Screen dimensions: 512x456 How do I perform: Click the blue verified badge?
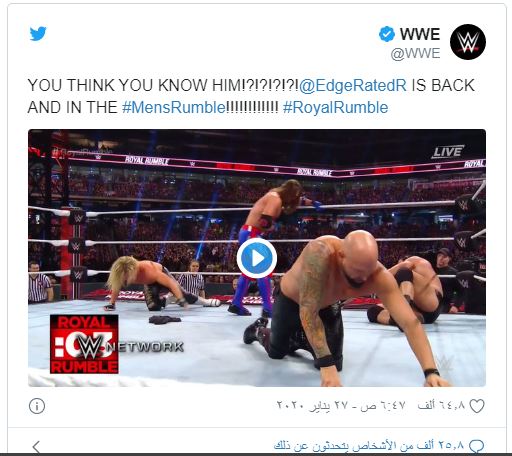click(387, 34)
